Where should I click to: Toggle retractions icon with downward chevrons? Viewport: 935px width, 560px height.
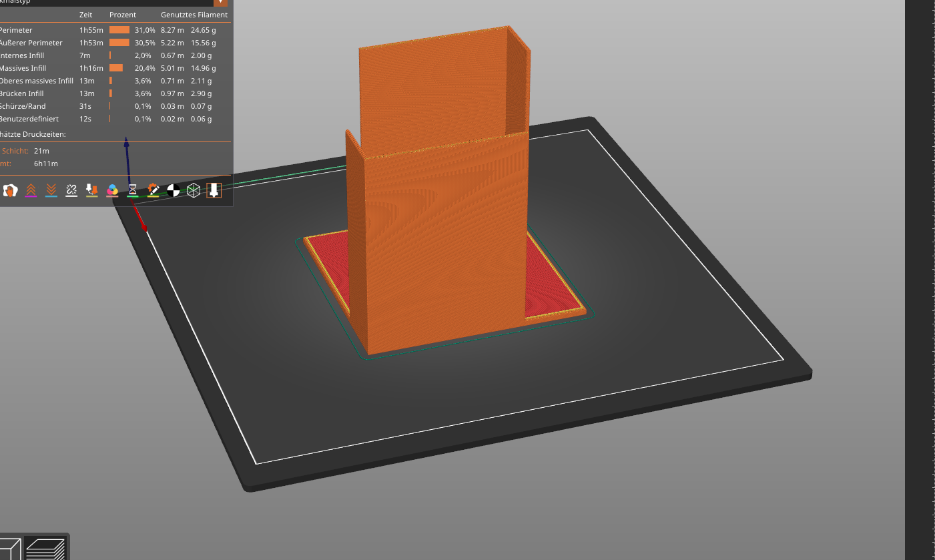(x=51, y=191)
